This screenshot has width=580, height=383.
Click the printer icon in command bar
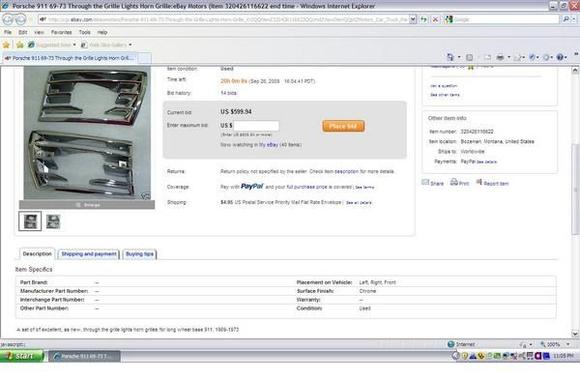pos(500,57)
